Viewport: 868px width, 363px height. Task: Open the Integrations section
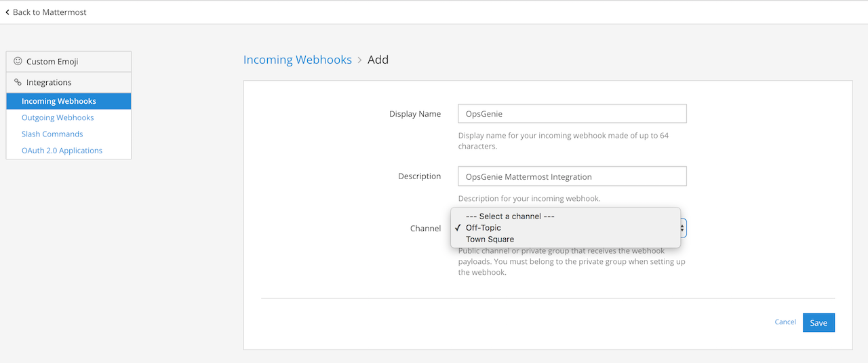(x=68, y=82)
